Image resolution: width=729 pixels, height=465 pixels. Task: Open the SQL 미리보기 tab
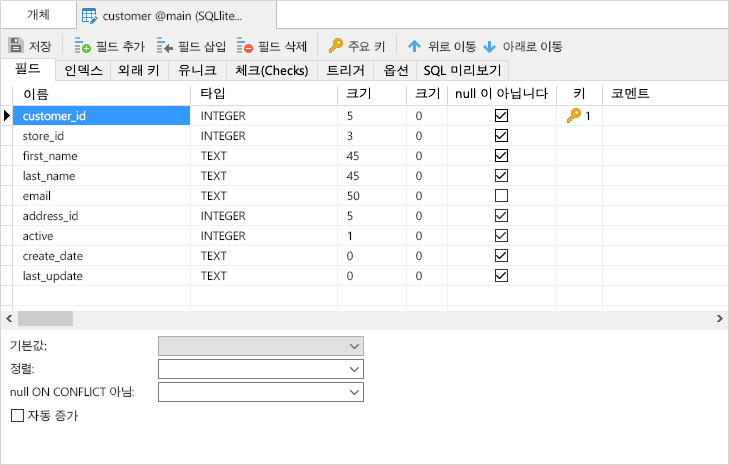[x=462, y=70]
